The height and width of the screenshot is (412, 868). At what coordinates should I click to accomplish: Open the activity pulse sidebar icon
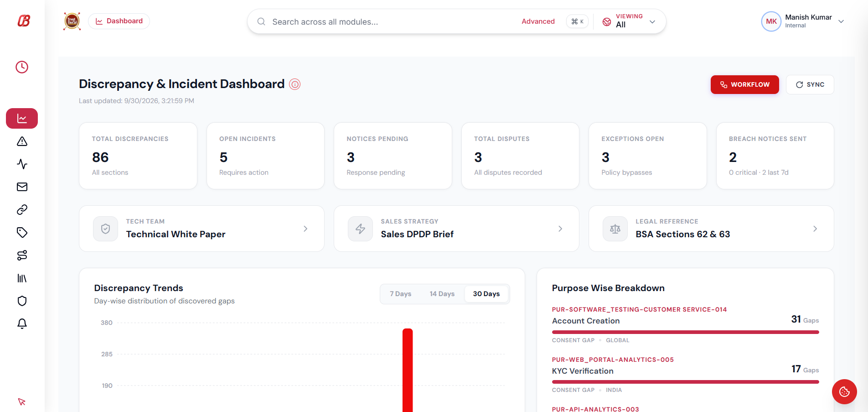click(22, 164)
